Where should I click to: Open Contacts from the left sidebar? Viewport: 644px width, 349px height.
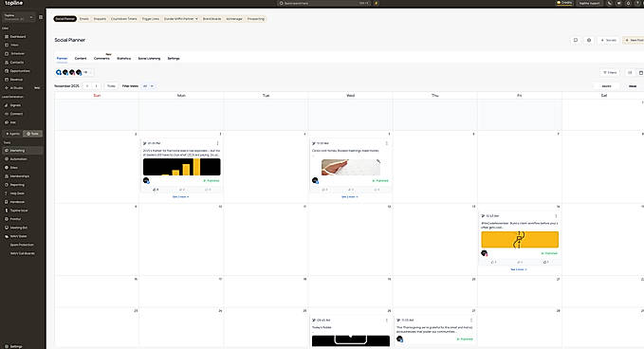coord(17,63)
